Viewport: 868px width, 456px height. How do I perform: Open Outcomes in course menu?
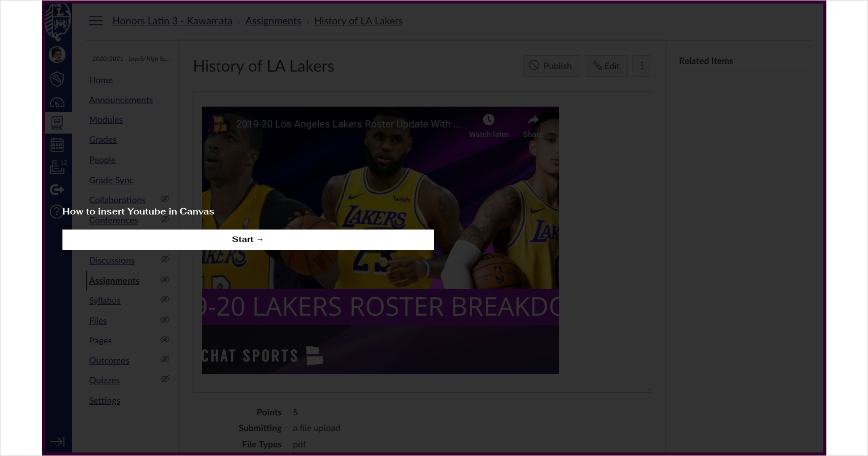coord(109,361)
